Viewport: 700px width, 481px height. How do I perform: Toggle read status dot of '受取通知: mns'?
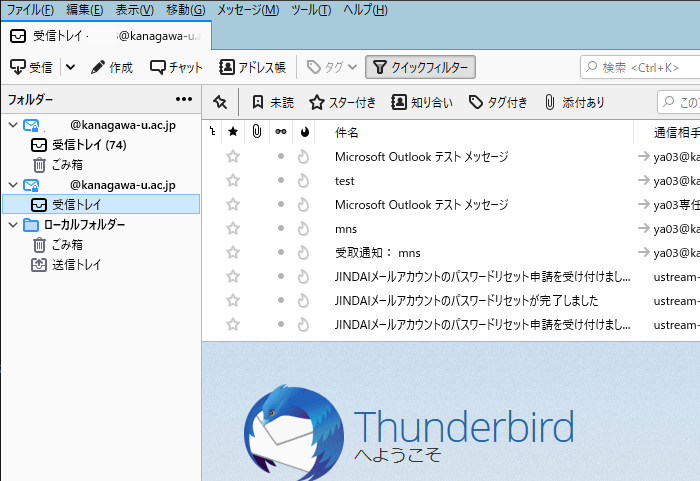coord(281,253)
